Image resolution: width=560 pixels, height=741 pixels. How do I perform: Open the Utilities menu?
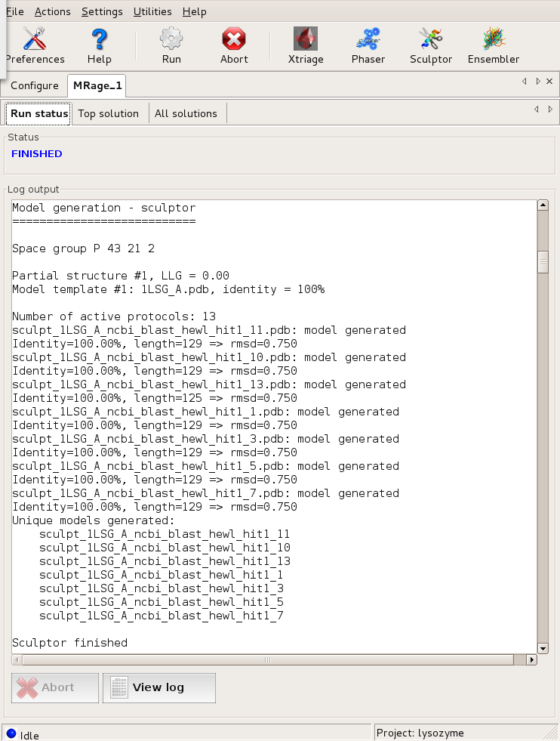coord(152,11)
